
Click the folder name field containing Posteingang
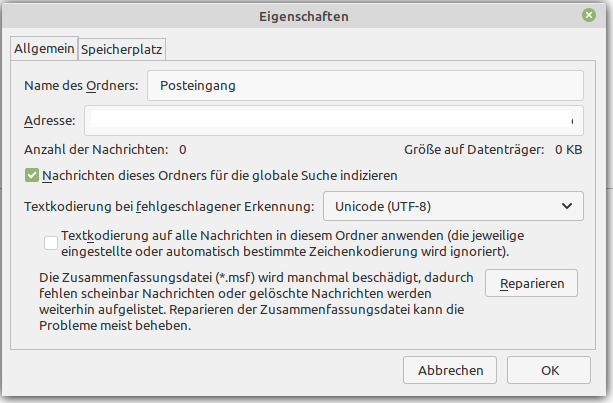(x=365, y=86)
